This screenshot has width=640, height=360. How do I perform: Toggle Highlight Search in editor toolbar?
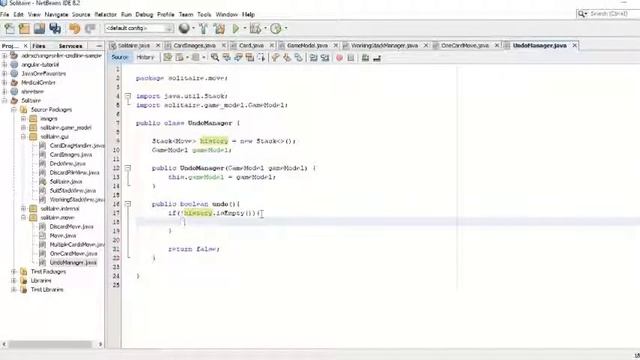coord(249,58)
